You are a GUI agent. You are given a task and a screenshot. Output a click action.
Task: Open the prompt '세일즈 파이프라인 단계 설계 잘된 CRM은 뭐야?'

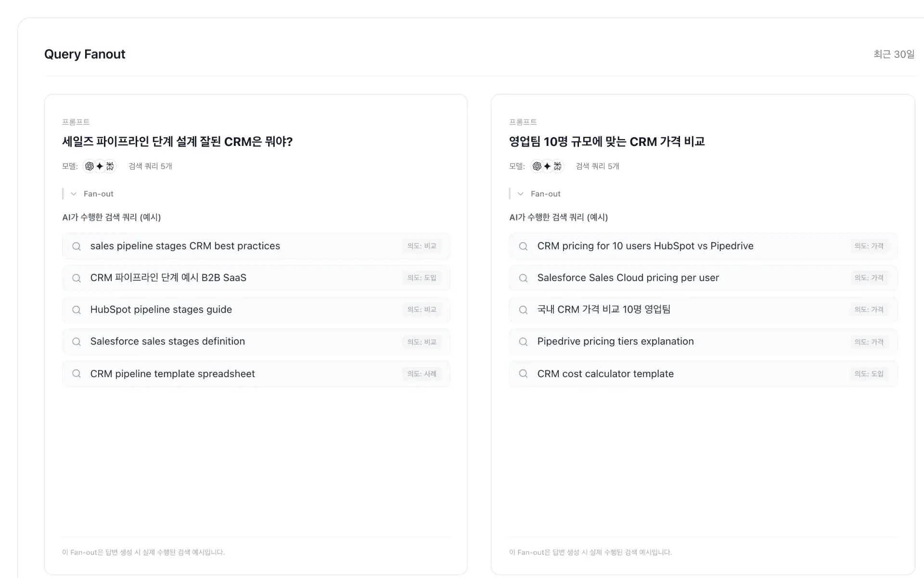click(x=177, y=142)
